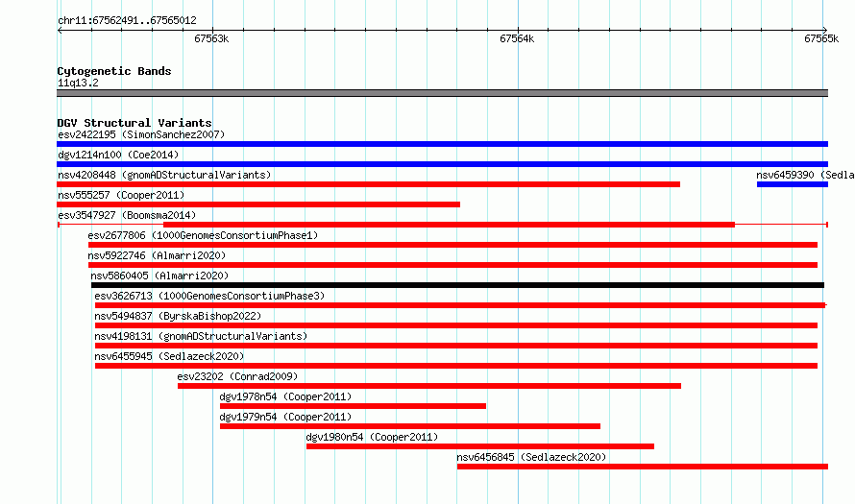Open dgv1980n54 (Cooper2011) label
Viewport: 855px width, 504px height.
coord(372,437)
